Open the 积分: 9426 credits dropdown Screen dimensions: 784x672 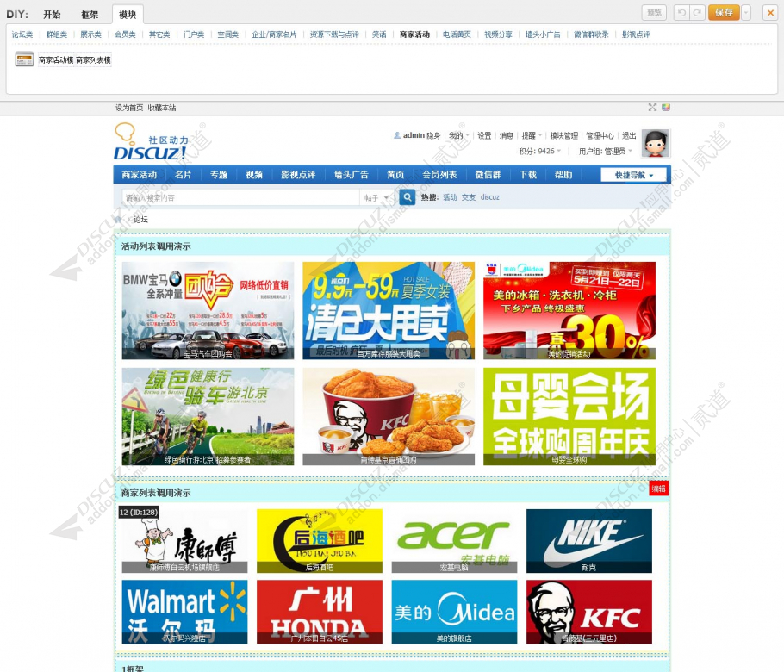(540, 151)
